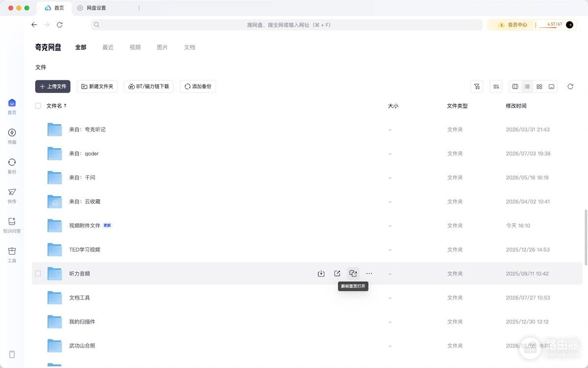This screenshot has height=368, width=588.
Task: Open the 视频附件文件 folder name
Action: pos(85,226)
